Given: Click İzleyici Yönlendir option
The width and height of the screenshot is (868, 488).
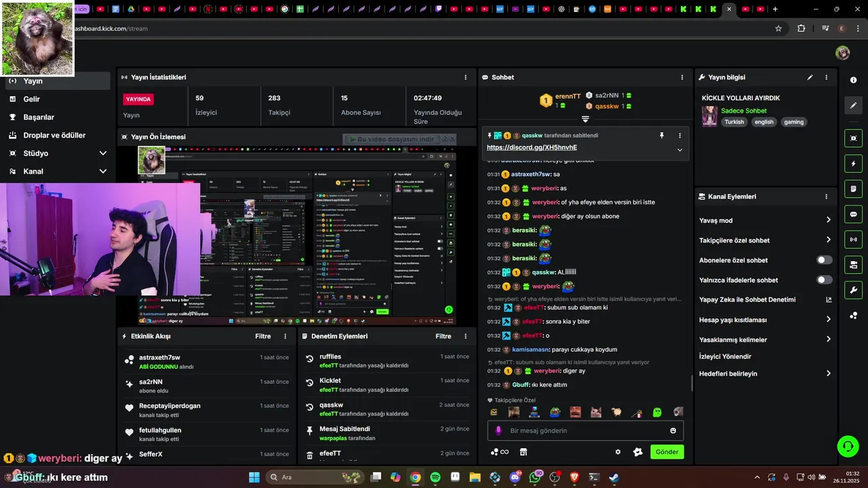Looking at the screenshot, I should 725,357.
